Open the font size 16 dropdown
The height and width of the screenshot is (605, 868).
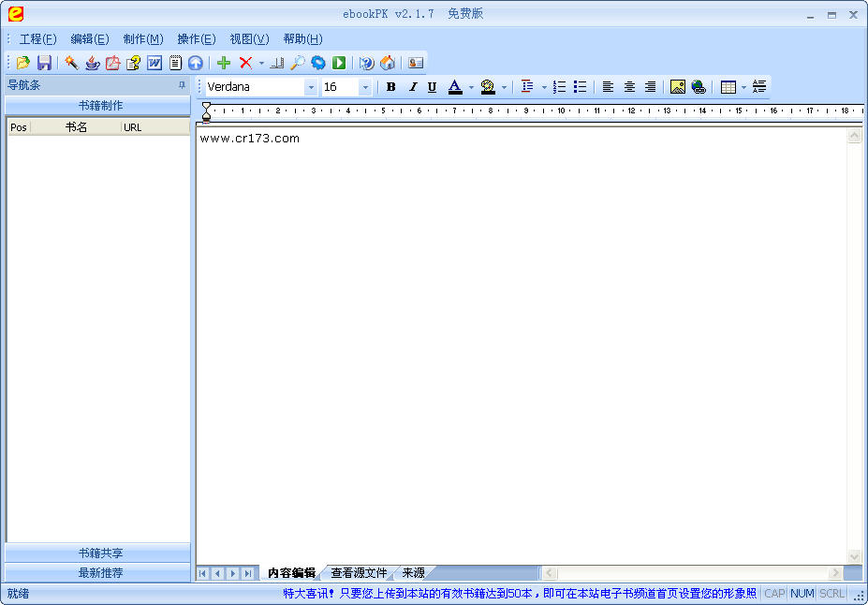(365, 87)
